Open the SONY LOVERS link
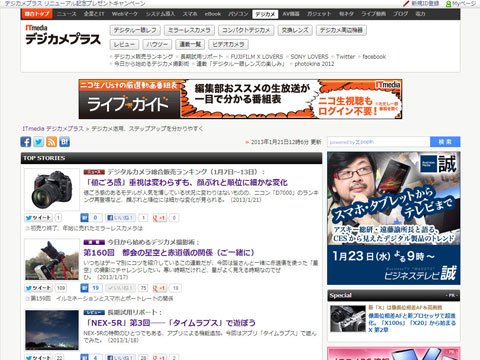The height and width of the screenshot is (360, 480). (309, 57)
